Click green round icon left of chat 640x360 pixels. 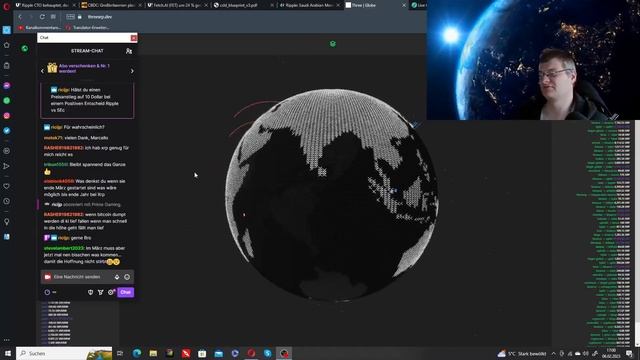(24, 49)
